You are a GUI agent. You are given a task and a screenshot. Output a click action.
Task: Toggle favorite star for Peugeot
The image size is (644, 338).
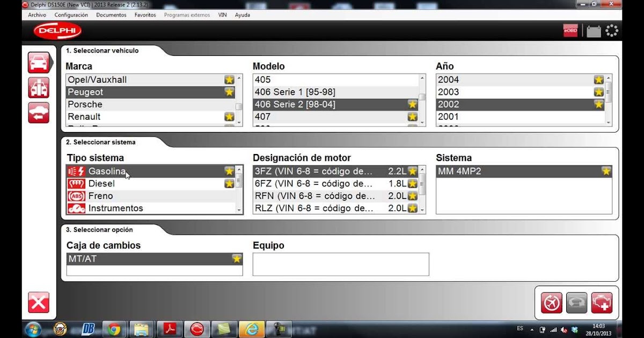point(229,92)
